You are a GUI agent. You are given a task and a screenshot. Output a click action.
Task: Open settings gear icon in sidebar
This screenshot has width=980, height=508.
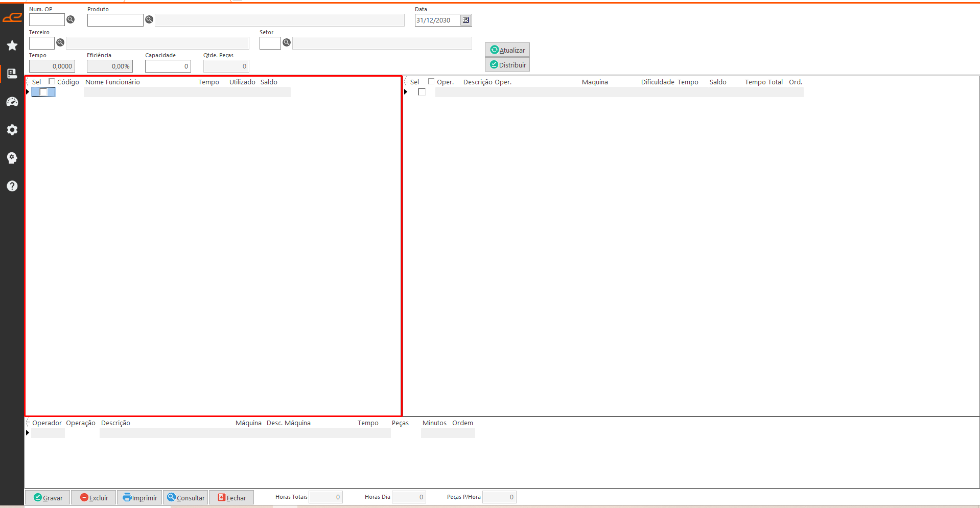coord(12,130)
